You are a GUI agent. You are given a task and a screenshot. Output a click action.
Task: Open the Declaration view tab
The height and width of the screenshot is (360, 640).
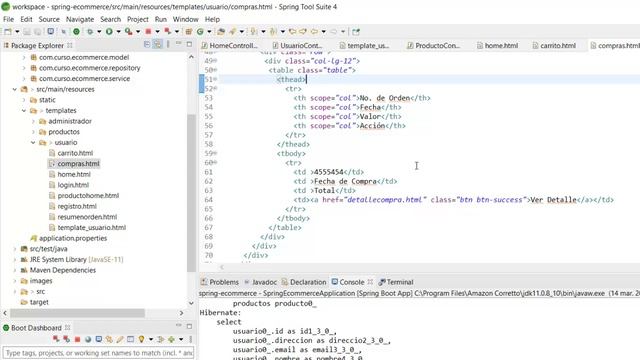coord(304,282)
